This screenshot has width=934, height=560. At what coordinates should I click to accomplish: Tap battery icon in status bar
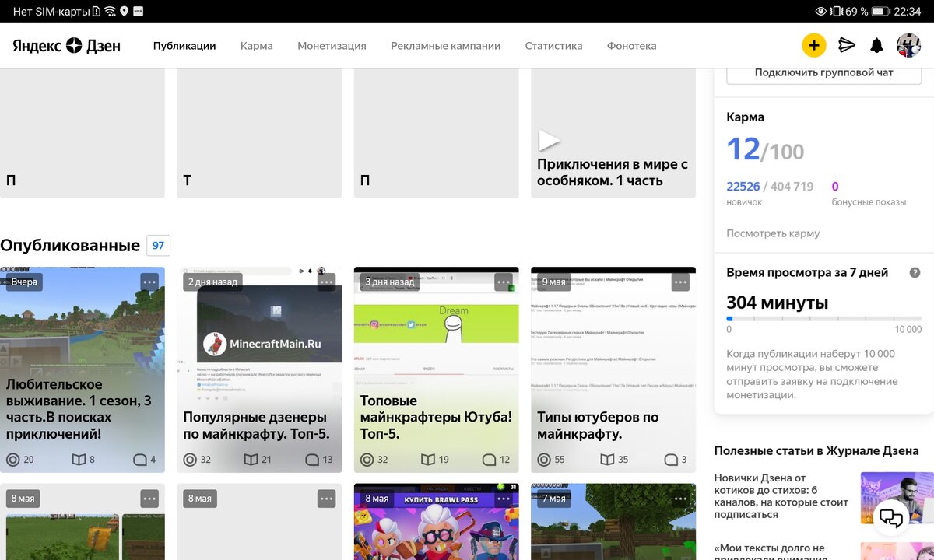tap(881, 11)
